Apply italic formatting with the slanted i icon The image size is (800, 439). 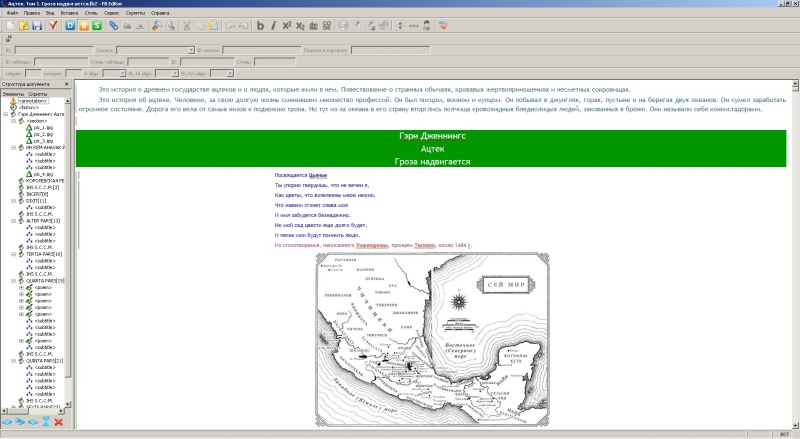point(273,26)
